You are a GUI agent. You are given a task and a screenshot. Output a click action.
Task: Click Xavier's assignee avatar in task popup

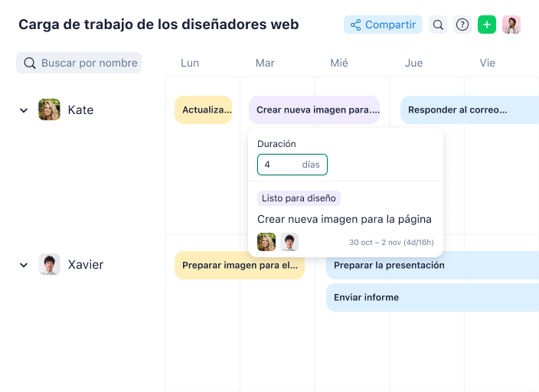pos(289,242)
